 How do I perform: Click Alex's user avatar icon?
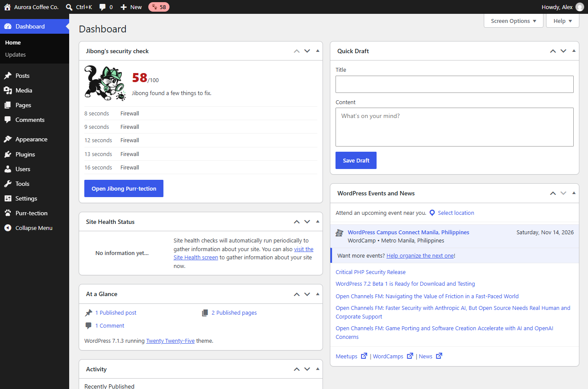580,7
